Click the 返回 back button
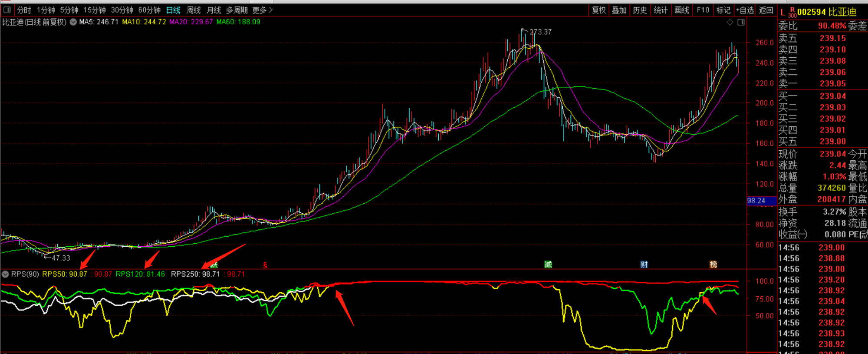 [x=766, y=10]
